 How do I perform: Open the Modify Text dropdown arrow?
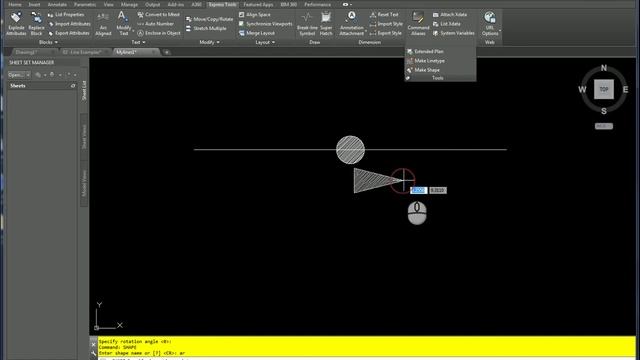coord(133,31)
